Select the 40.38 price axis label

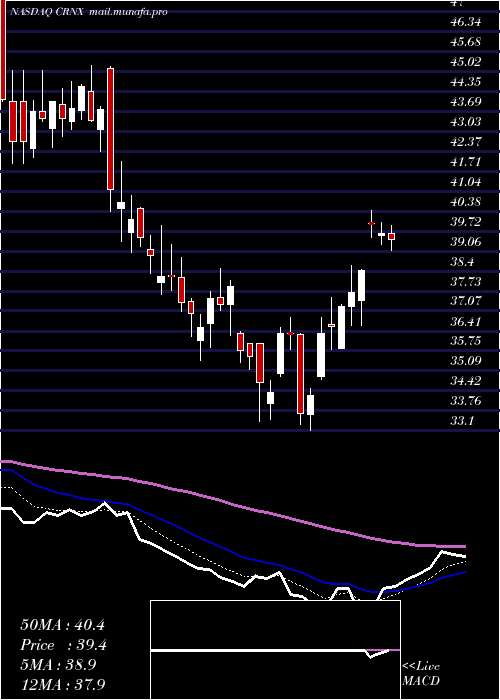[467, 202]
